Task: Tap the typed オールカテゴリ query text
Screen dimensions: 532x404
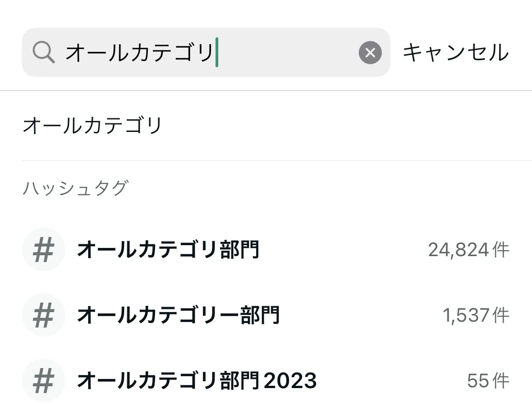Action: click(140, 53)
